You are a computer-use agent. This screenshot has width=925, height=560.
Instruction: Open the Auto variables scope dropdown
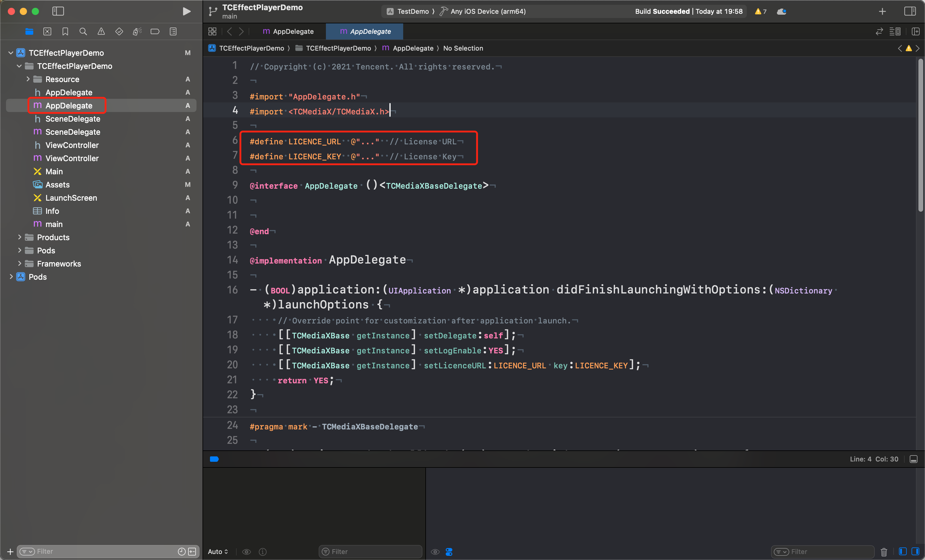[x=218, y=551]
